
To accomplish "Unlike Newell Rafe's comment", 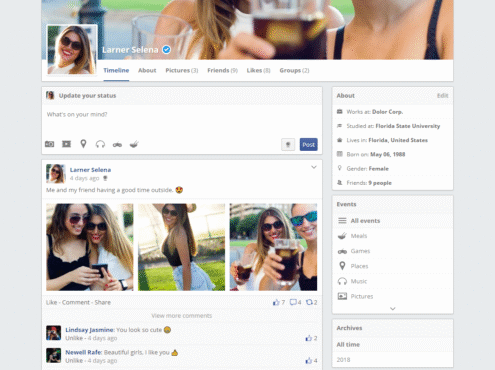I will pyautogui.click(x=74, y=361).
